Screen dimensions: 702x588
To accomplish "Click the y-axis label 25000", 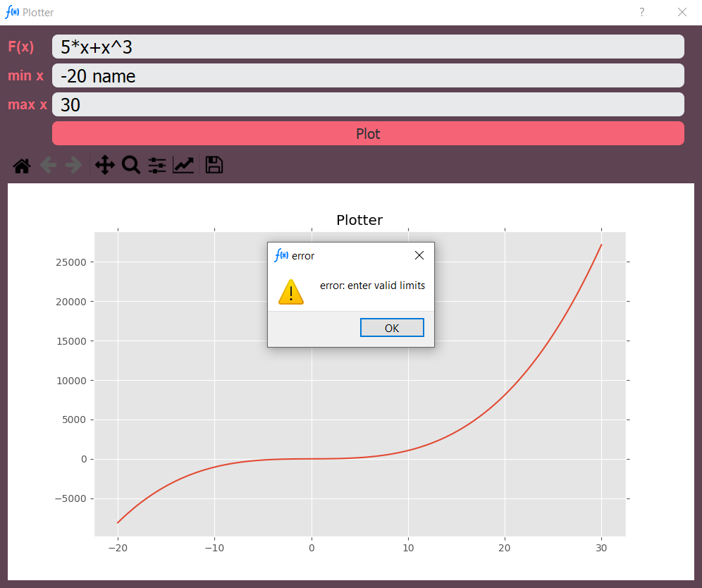I will [71, 262].
